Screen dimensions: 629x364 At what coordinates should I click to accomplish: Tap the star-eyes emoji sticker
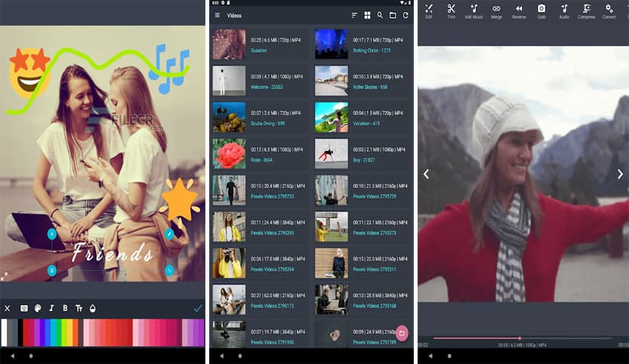tap(29, 72)
